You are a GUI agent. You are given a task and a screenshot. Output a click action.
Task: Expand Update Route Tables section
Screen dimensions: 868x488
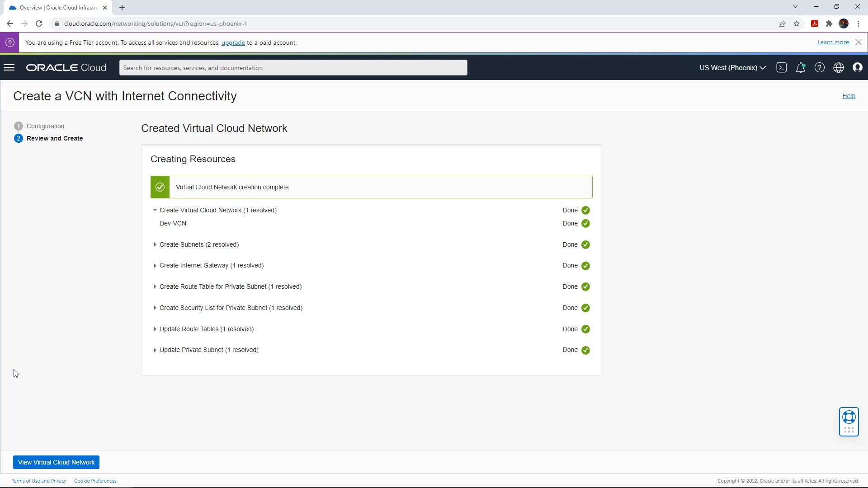click(155, 329)
